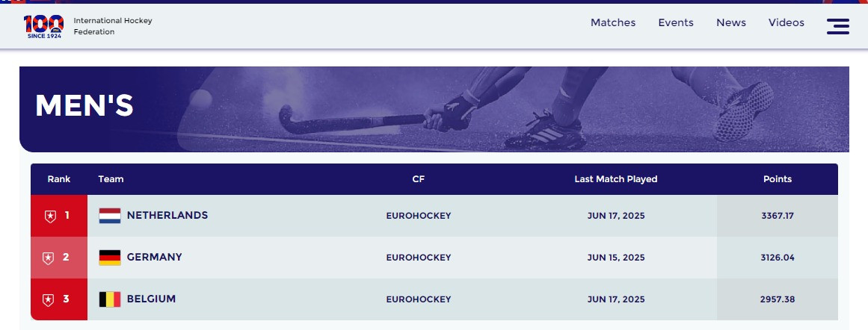Screen dimensions: 868x330
Task: Click the rank 1 star badge
Action: [x=50, y=216]
